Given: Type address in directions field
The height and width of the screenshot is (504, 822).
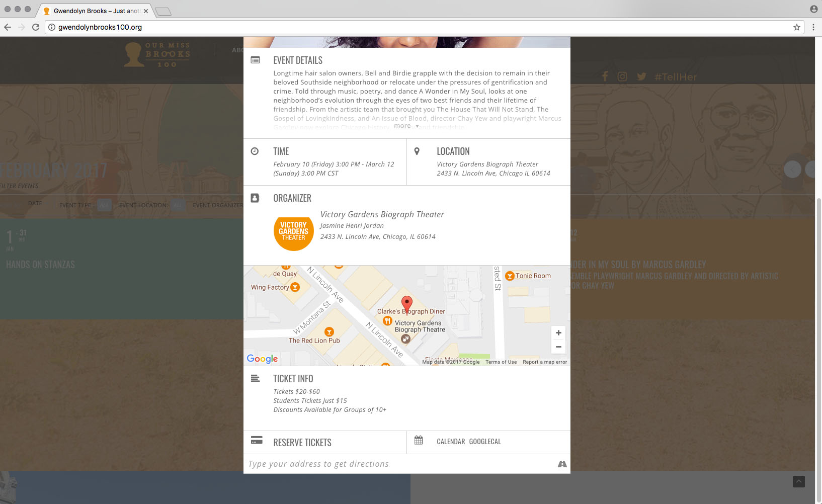Looking at the screenshot, I should click(x=397, y=464).
